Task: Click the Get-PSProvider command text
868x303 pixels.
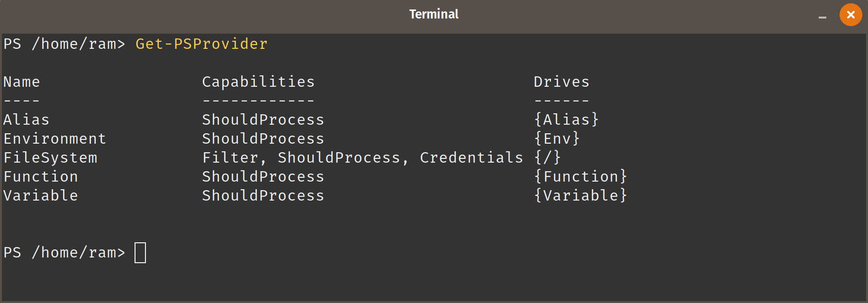Action: coord(202,44)
